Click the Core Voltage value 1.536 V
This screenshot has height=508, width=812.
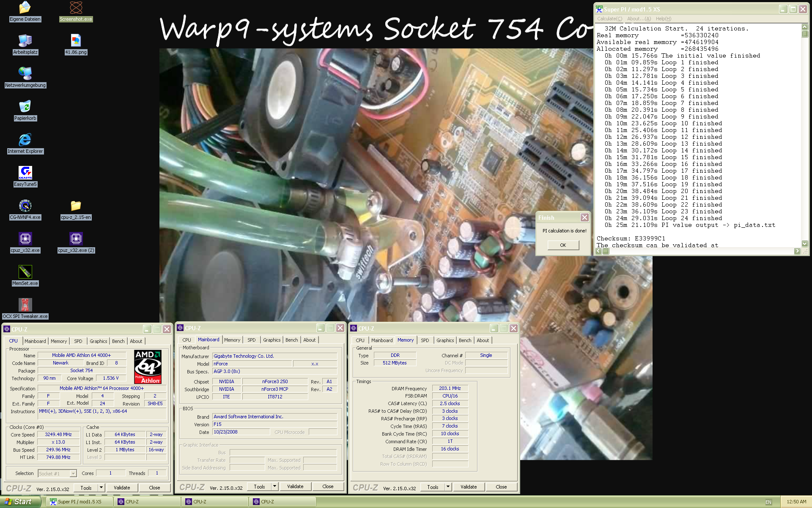pos(111,378)
